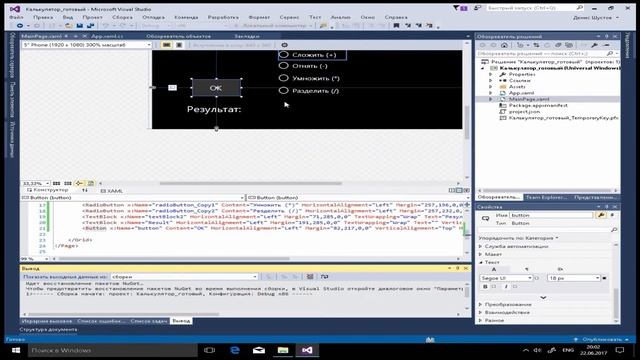Screen dimensions: 640x360
Task: Click the Open File folder icon in toolbar
Action: [x=69, y=26]
